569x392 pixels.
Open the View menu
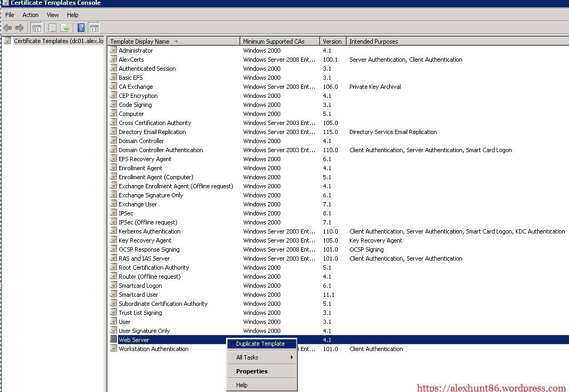tap(53, 15)
